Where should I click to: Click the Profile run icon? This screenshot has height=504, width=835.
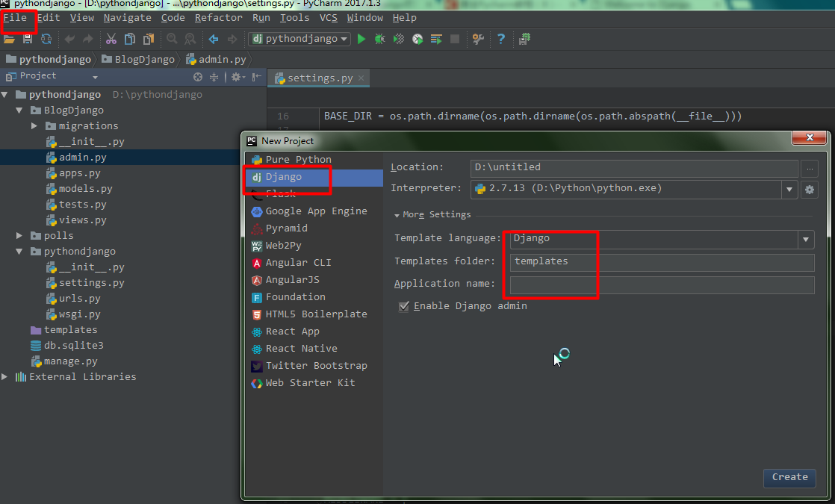417,39
